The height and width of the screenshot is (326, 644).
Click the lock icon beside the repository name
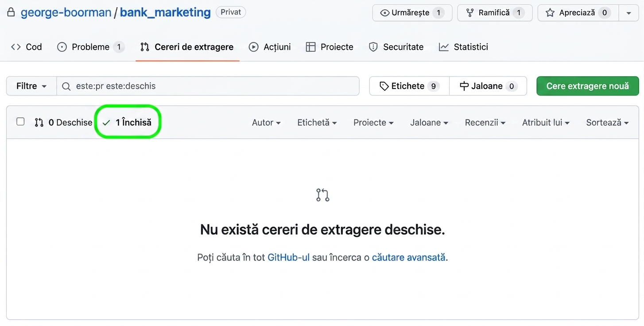pyautogui.click(x=11, y=12)
